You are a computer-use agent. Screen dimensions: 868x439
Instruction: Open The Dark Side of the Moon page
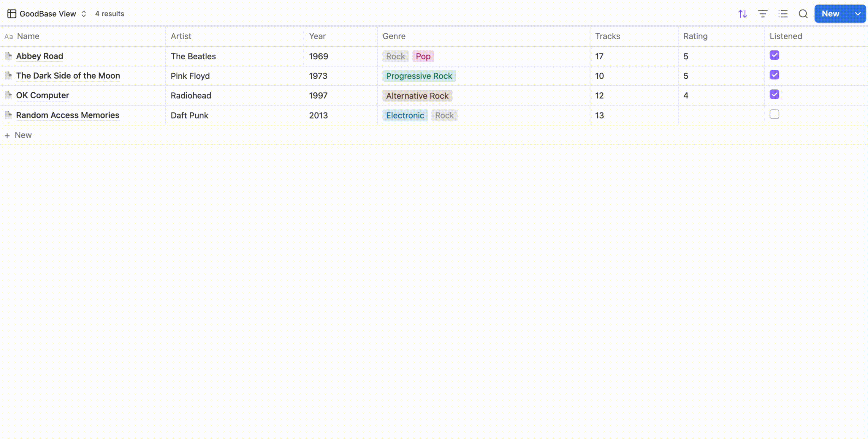point(68,75)
